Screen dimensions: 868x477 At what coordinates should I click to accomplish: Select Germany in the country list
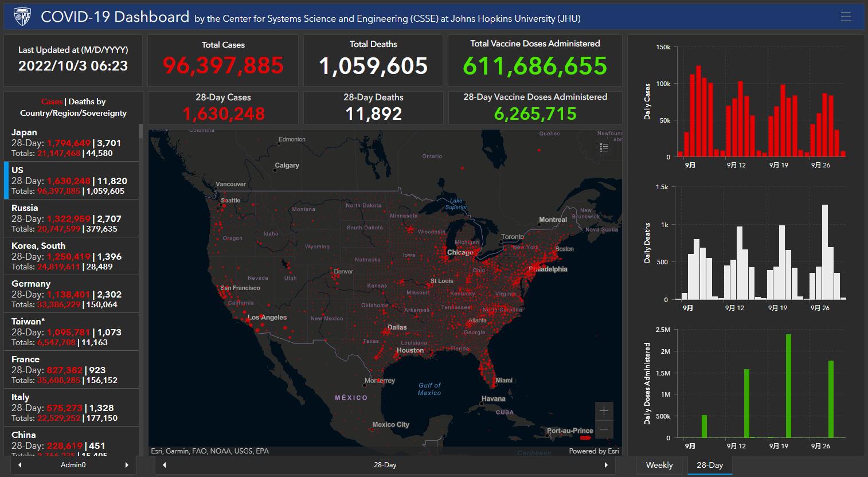(71, 294)
